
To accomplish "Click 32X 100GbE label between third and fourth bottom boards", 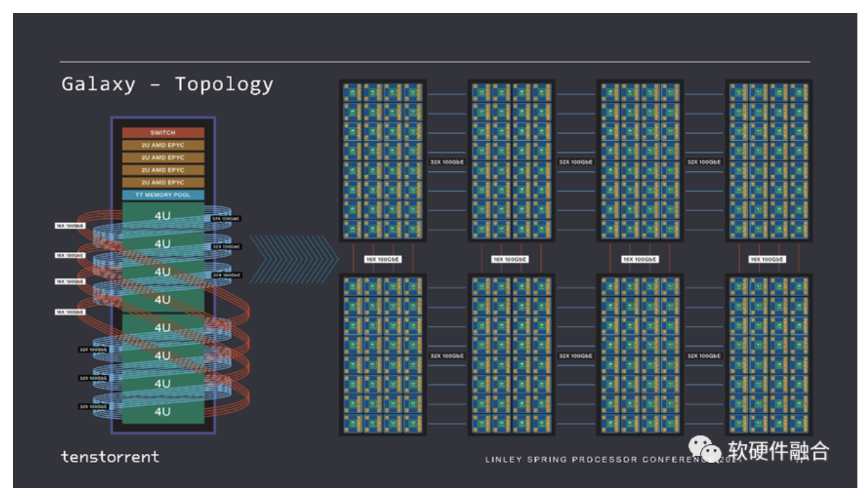I will point(704,356).
